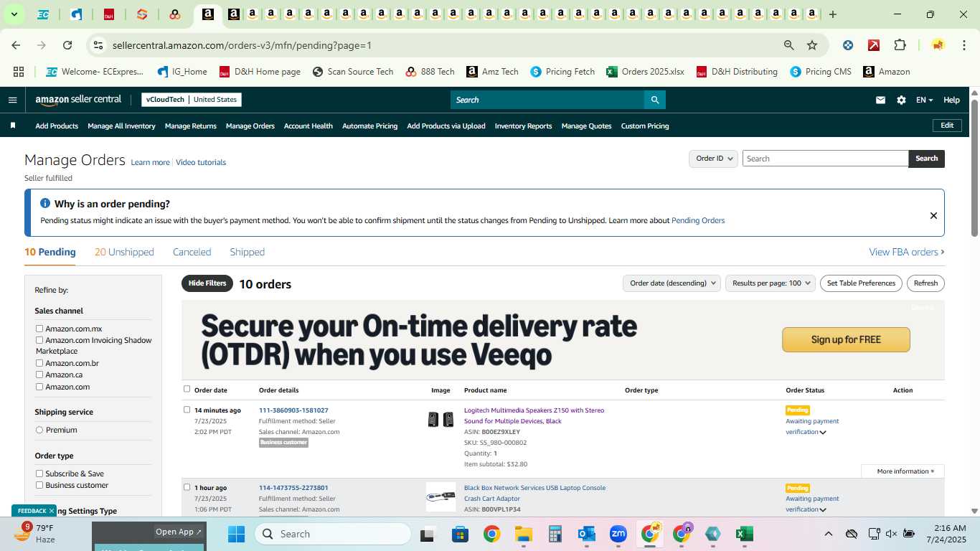The height and width of the screenshot is (551, 980).
Task: Click the Amazon Seller Central logo
Action: tap(78, 100)
